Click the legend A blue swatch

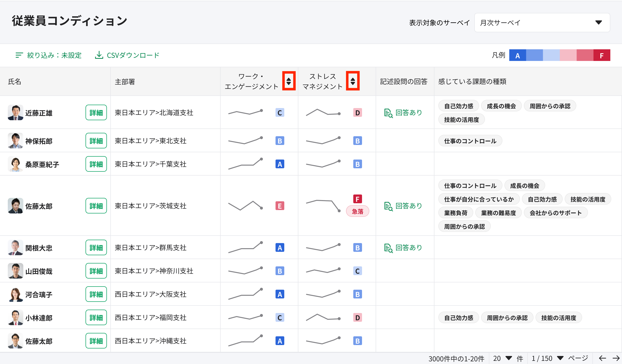(x=518, y=55)
